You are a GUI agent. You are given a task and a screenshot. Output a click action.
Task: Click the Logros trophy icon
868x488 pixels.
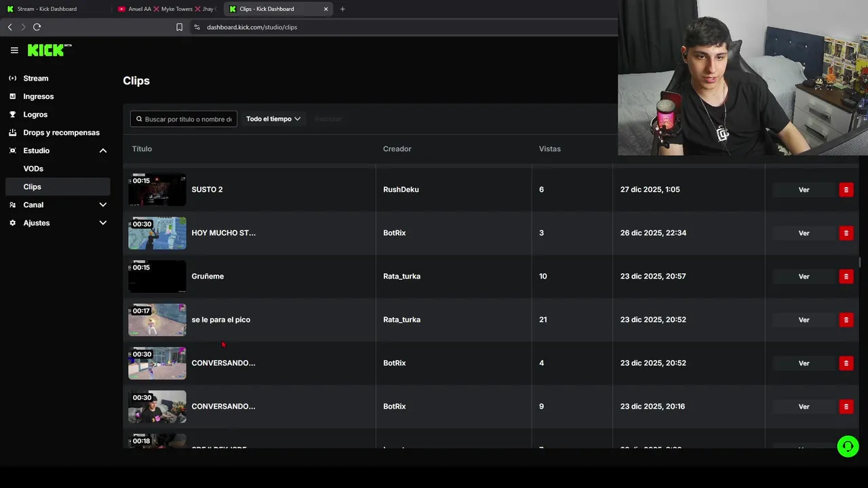12,115
